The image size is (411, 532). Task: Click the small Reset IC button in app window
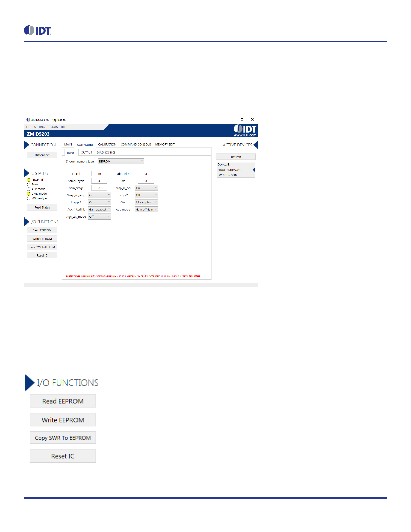tap(42, 255)
